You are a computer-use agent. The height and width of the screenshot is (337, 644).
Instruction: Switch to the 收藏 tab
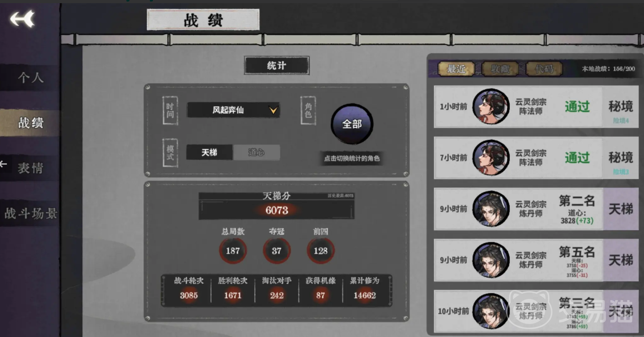pyautogui.click(x=500, y=69)
